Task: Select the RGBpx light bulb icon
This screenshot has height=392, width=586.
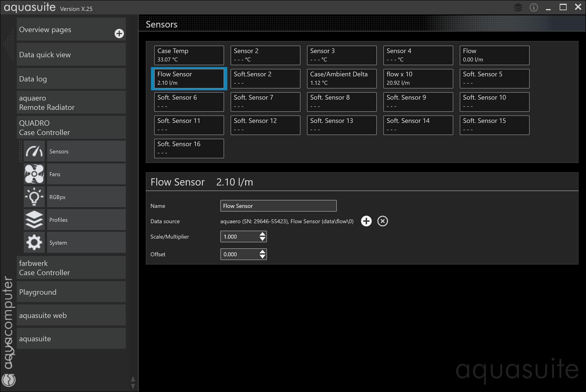Action: 34,197
